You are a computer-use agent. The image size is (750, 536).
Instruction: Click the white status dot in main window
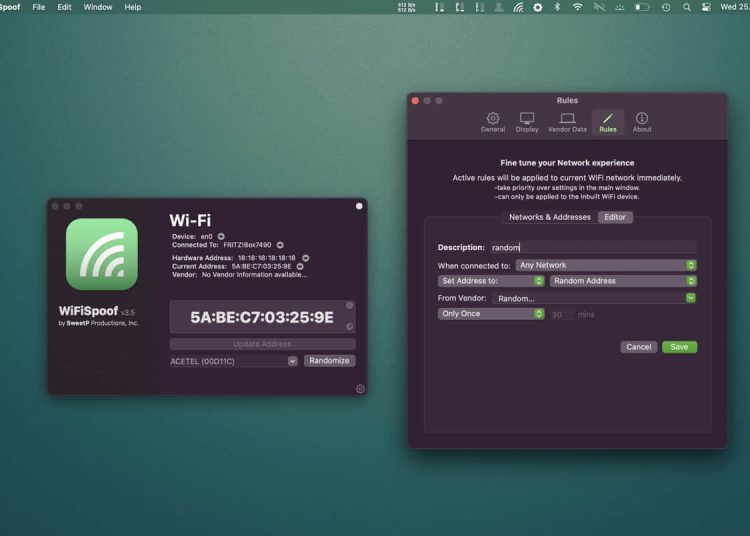[x=359, y=206]
